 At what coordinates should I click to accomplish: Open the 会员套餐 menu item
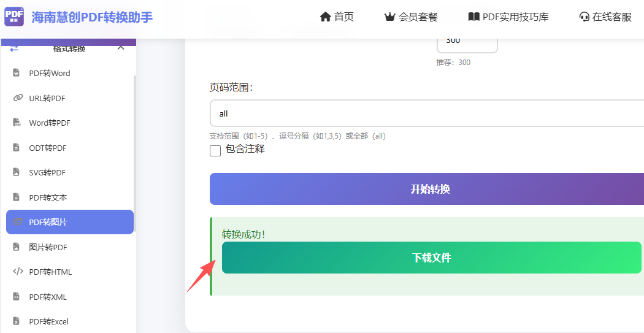tap(411, 17)
